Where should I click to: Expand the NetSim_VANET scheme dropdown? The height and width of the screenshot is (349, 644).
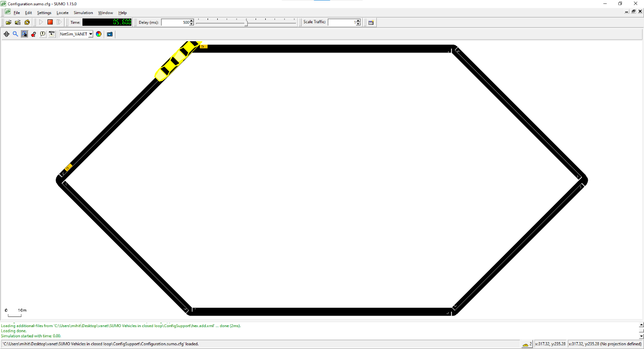point(90,34)
